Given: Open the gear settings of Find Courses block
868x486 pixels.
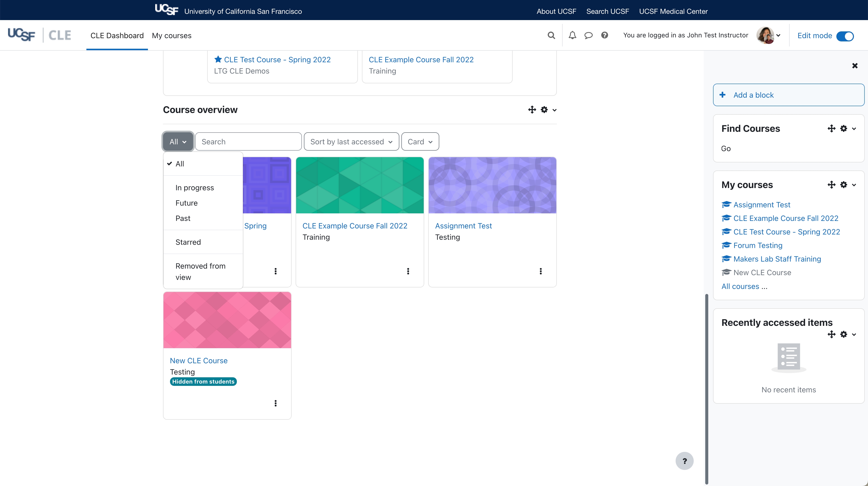Looking at the screenshot, I should coord(843,129).
